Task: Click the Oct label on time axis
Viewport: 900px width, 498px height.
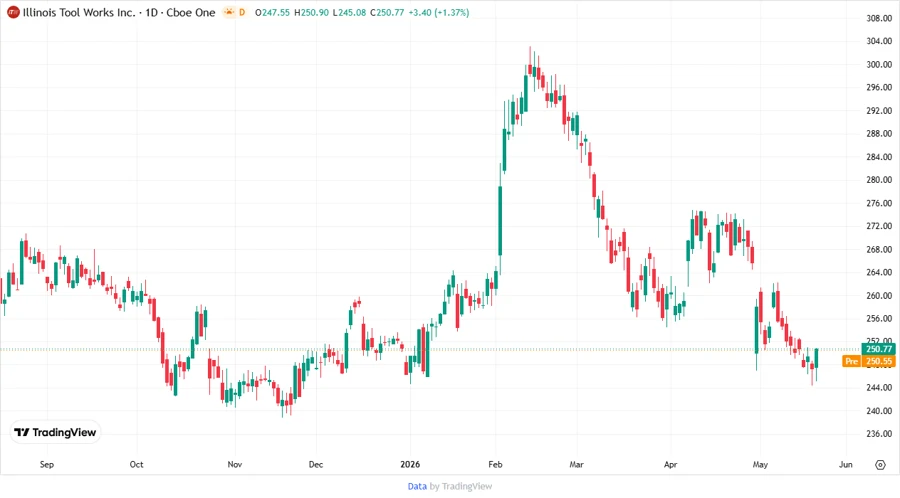Action: tap(137, 464)
